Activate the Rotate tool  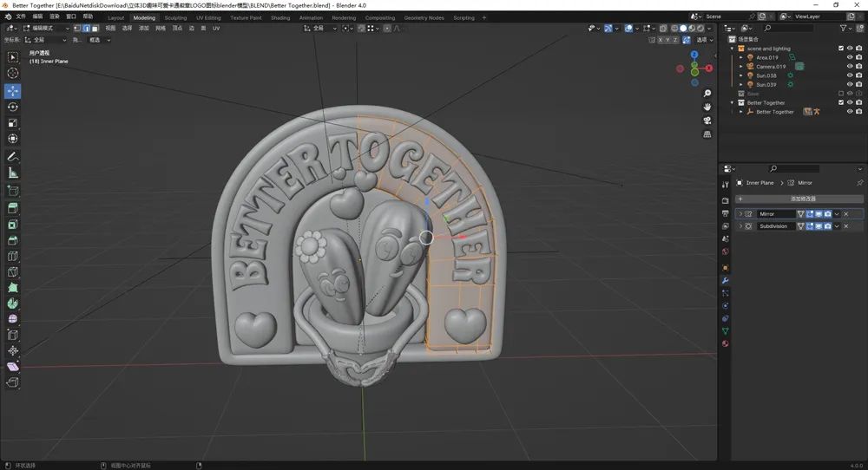13,107
